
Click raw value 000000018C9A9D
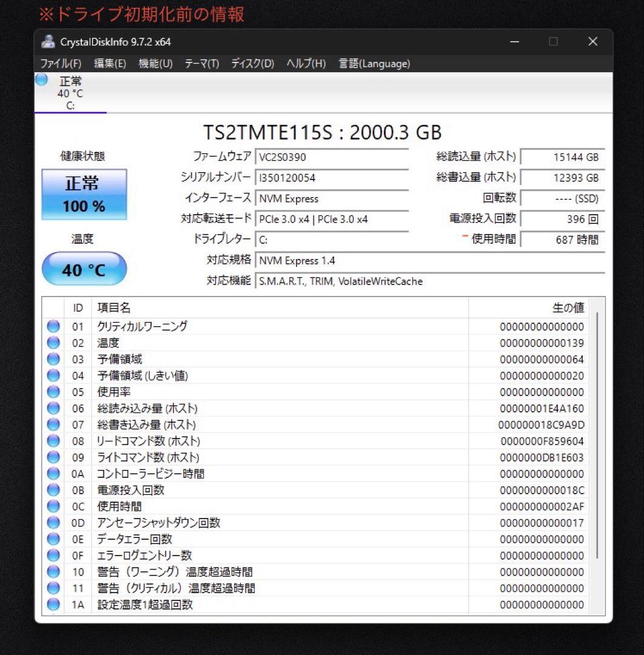542,425
